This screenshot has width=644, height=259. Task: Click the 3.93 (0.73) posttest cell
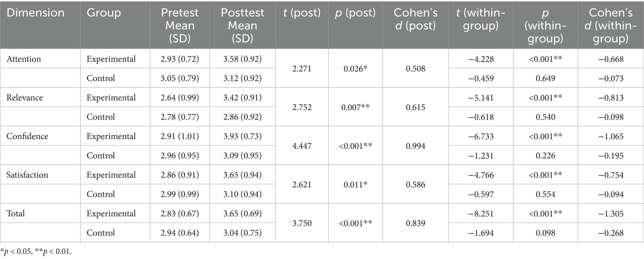pos(242,136)
